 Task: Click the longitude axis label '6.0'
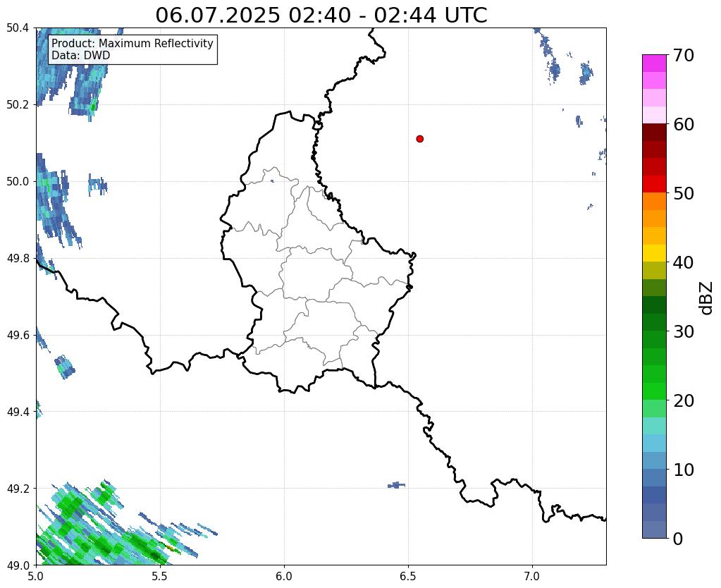[284, 577]
